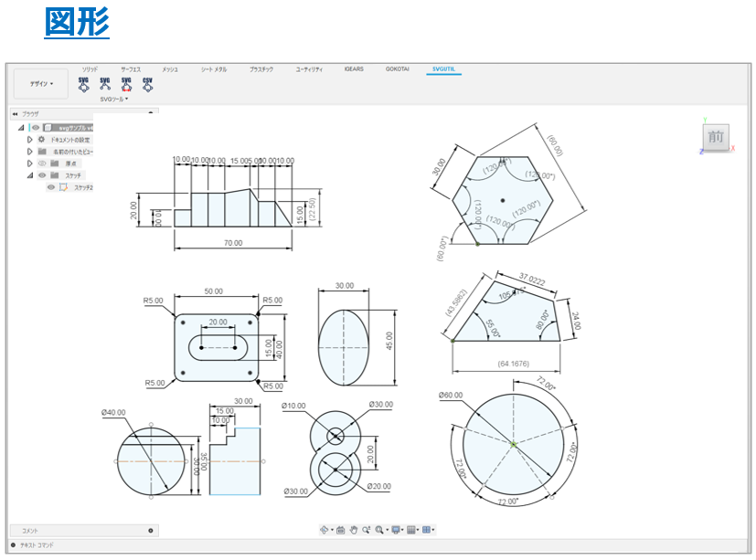
Task: Open Display Settings monitor icon
Action: point(396,530)
